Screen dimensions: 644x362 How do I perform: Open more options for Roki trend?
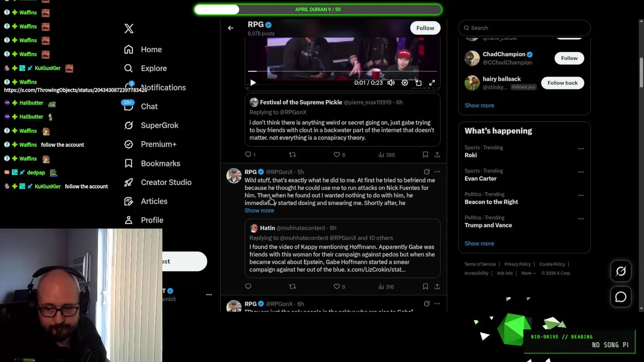coord(581,149)
